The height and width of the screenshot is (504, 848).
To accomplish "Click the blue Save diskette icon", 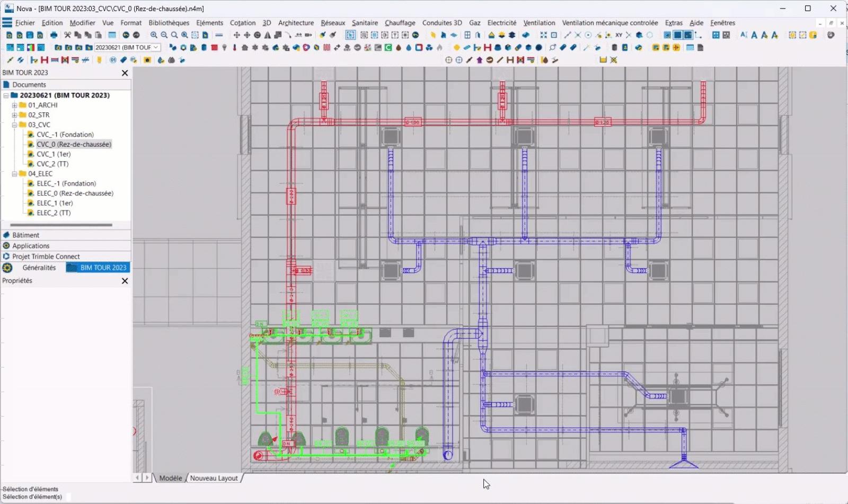I will tap(30, 35).
